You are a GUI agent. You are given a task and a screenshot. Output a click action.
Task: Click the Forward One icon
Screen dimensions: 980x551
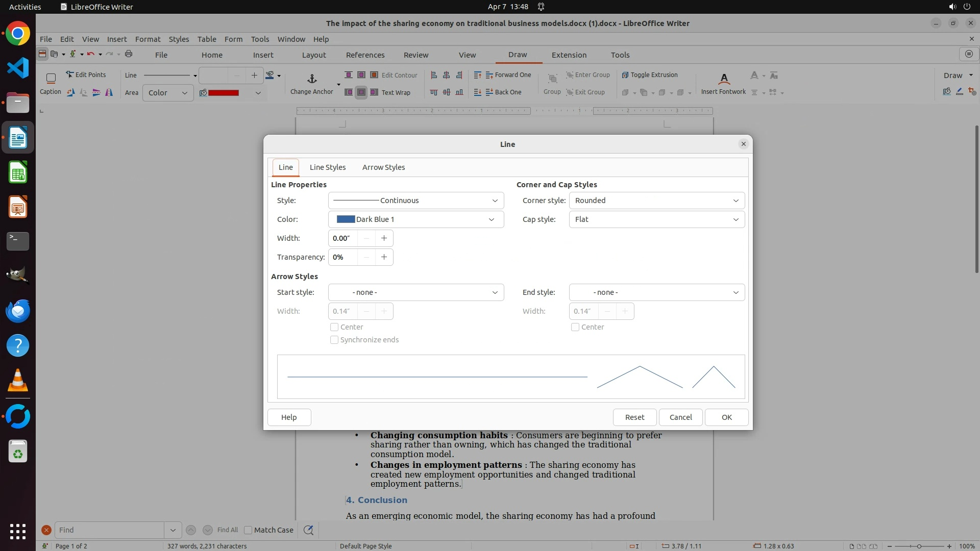(x=489, y=75)
